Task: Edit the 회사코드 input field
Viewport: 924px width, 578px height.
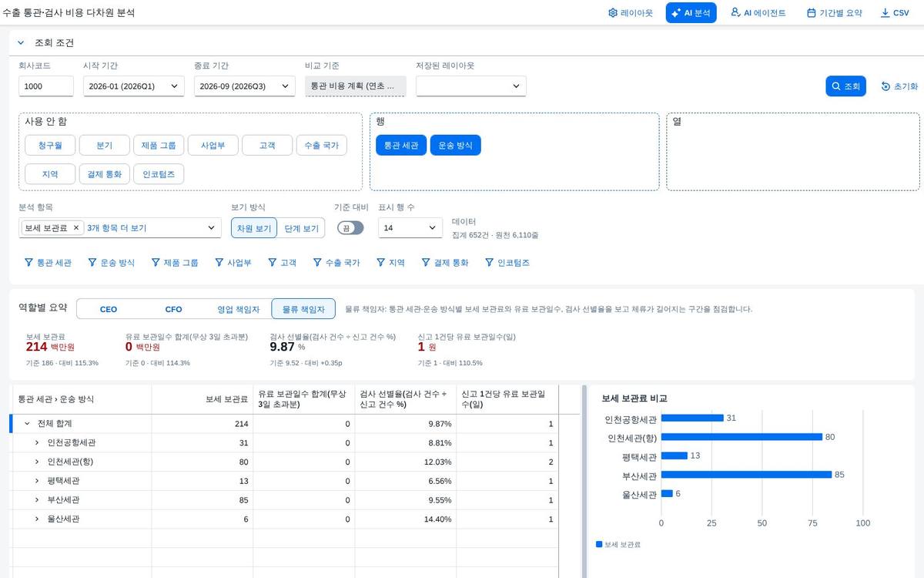Action: pos(46,86)
